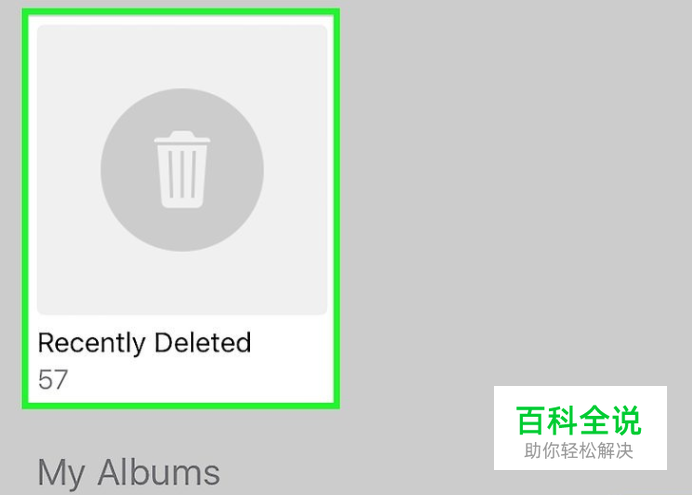The width and height of the screenshot is (692, 495).
Task: Tap the trash can icon
Action: point(182,169)
